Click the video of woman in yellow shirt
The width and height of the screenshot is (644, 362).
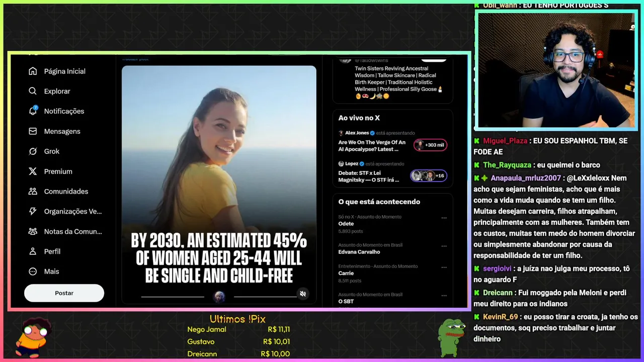point(219,185)
